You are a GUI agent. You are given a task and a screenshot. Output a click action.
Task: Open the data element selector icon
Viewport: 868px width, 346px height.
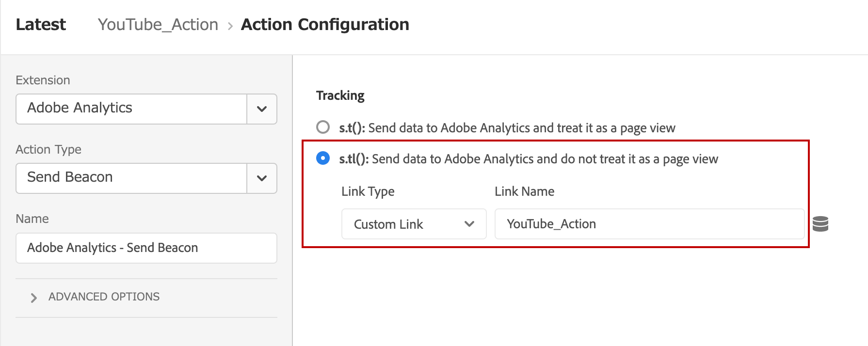coord(820,224)
